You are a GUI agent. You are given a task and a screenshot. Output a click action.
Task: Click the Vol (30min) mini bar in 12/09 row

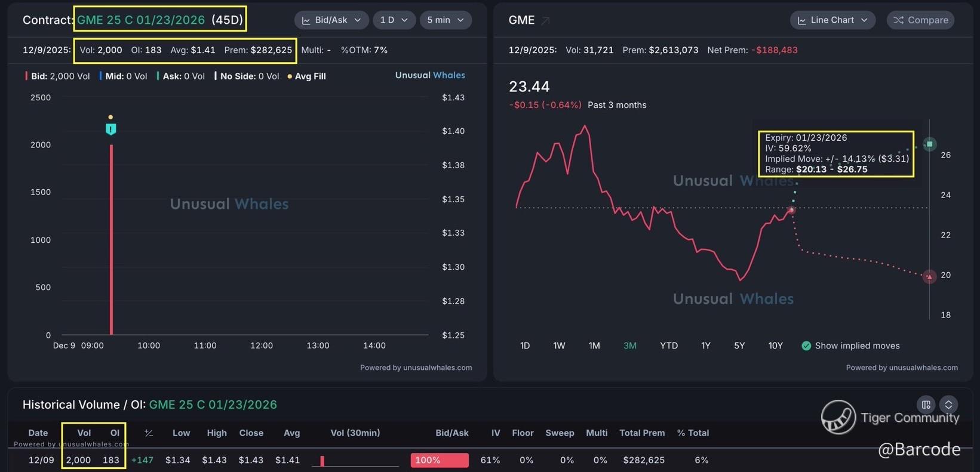pyautogui.click(x=322, y=461)
